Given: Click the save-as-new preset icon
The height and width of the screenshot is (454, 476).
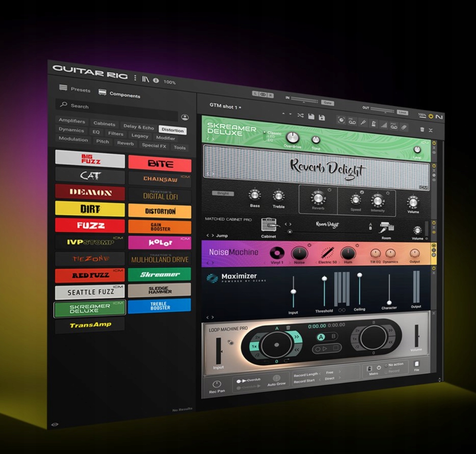Looking at the screenshot, I should point(322,117).
